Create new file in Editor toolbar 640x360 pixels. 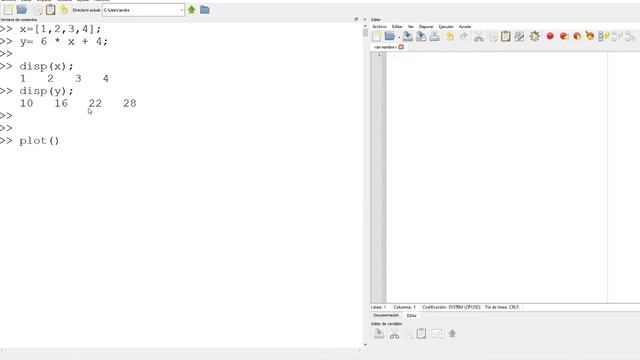[376, 37]
